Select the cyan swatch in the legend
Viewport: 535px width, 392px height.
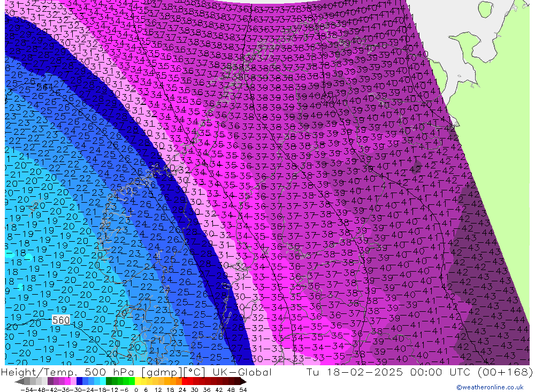pos(103,381)
